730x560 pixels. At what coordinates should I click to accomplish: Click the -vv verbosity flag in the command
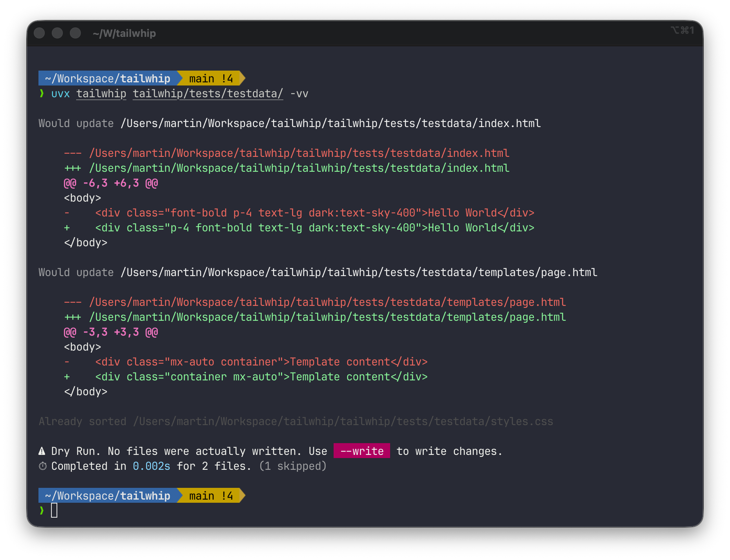click(299, 93)
